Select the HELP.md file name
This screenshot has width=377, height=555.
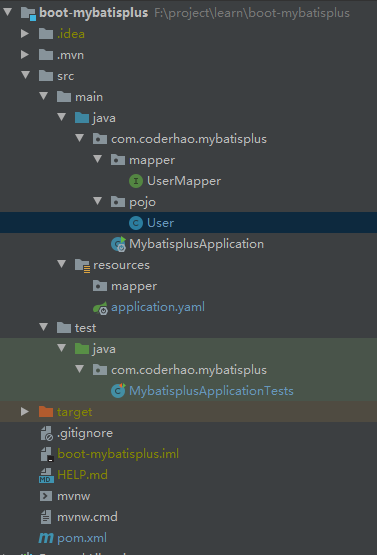pyautogui.click(x=82, y=475)
